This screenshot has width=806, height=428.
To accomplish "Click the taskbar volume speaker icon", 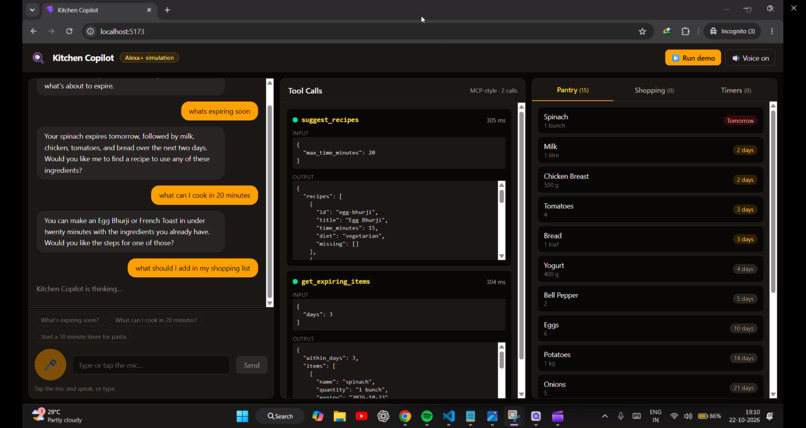I will pos(688,416).
